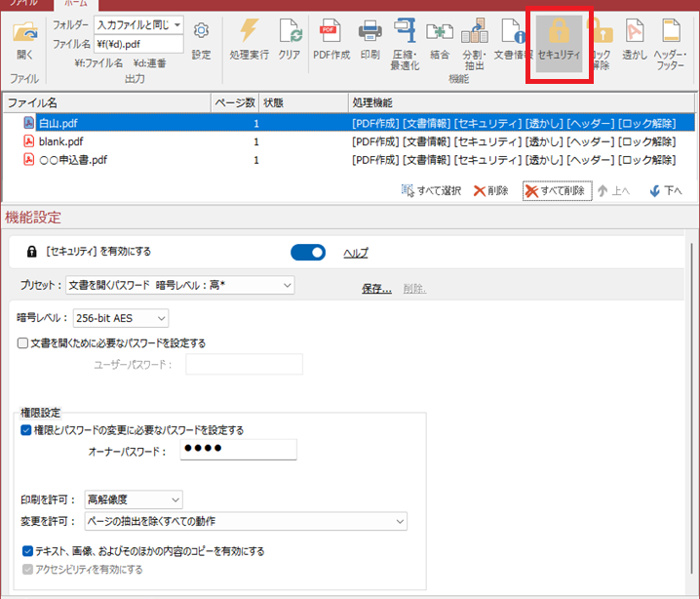Expand the 印刷を許可 dropdown
This screenshot has width=700, height=599.
coord(133,500)
